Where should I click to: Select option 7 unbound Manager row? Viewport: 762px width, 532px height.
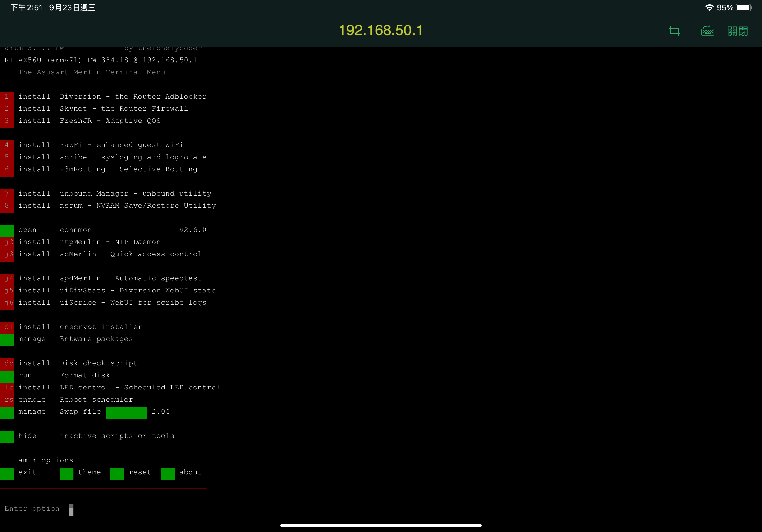pos(106,194)
